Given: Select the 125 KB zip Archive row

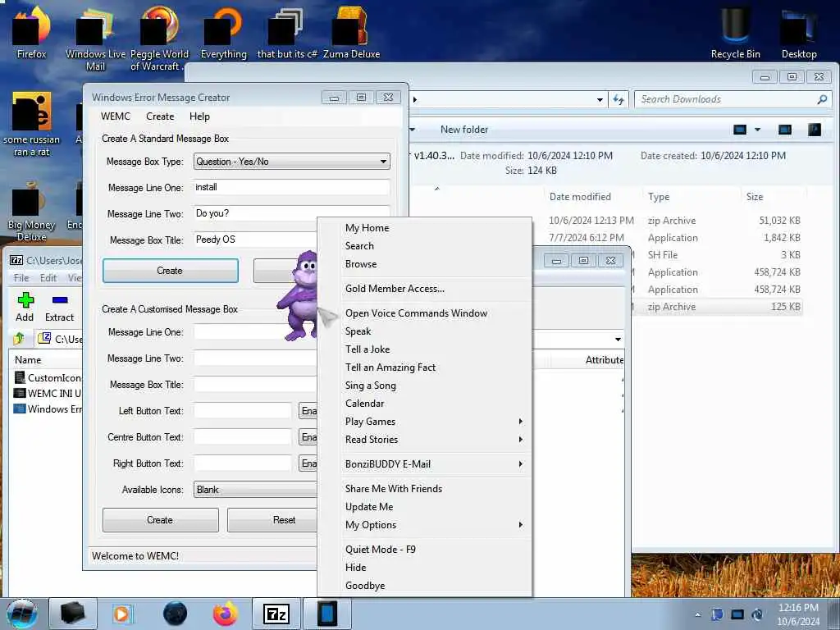Looking at the screenshot, I should [717, 307].
